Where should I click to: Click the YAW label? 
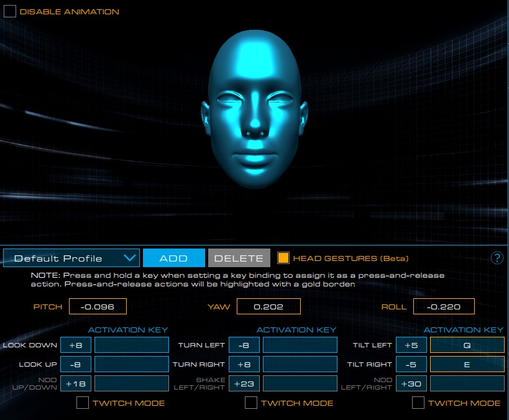click(x=219, y=307)
